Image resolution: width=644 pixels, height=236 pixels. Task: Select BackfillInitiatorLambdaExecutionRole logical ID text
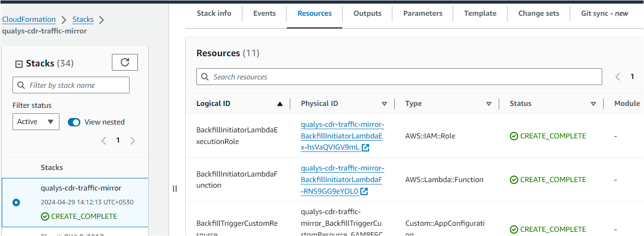point(237,136)
